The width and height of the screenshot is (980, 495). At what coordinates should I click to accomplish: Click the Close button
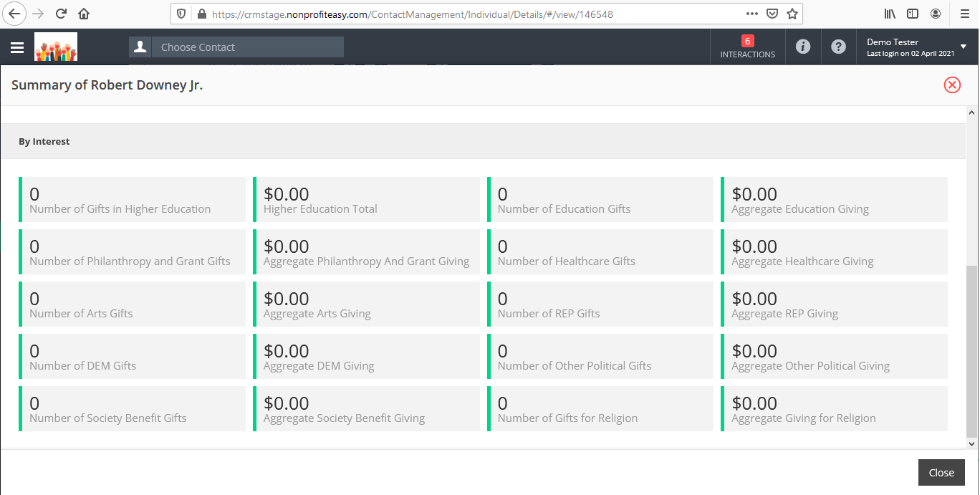coord(941,473)
